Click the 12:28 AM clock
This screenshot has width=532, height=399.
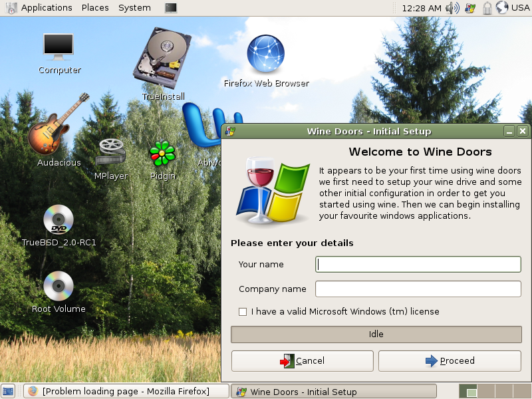[422, 8]
